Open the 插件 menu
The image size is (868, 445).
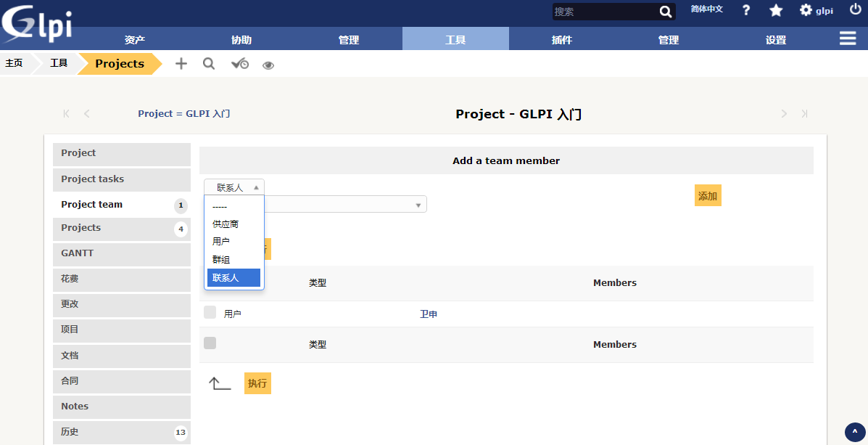[562, 40]
